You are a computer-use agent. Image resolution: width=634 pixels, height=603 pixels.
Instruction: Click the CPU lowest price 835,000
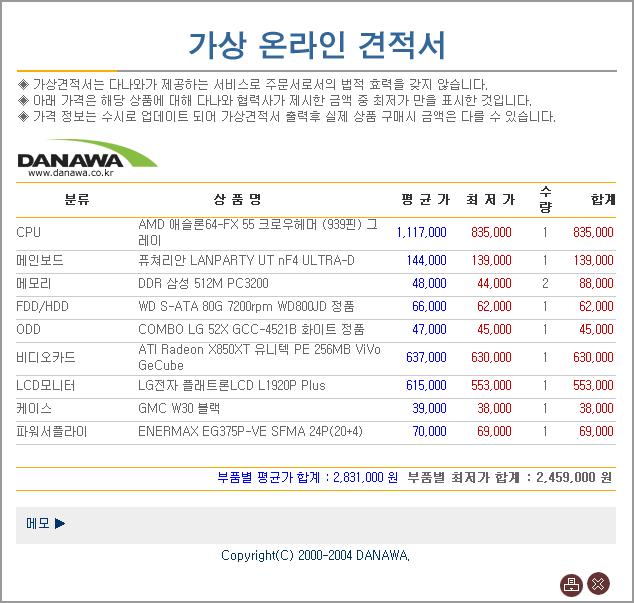coord(491,233)
